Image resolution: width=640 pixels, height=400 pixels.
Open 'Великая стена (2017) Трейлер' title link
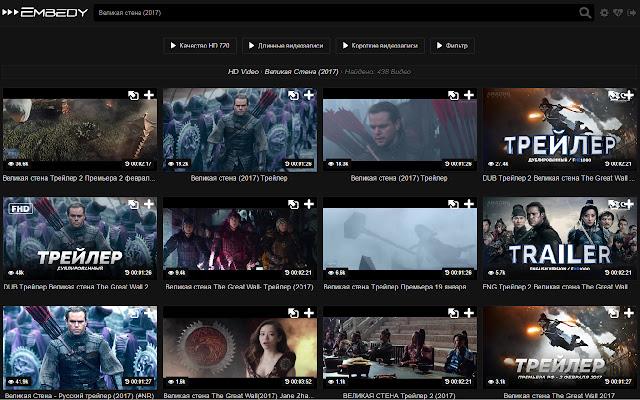(x=240, y=178)
